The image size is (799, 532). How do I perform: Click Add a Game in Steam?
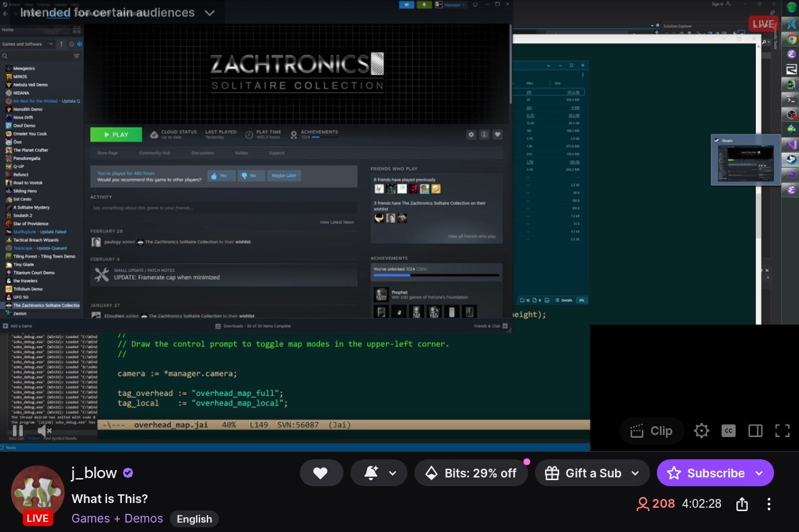[x=18, y=326]
